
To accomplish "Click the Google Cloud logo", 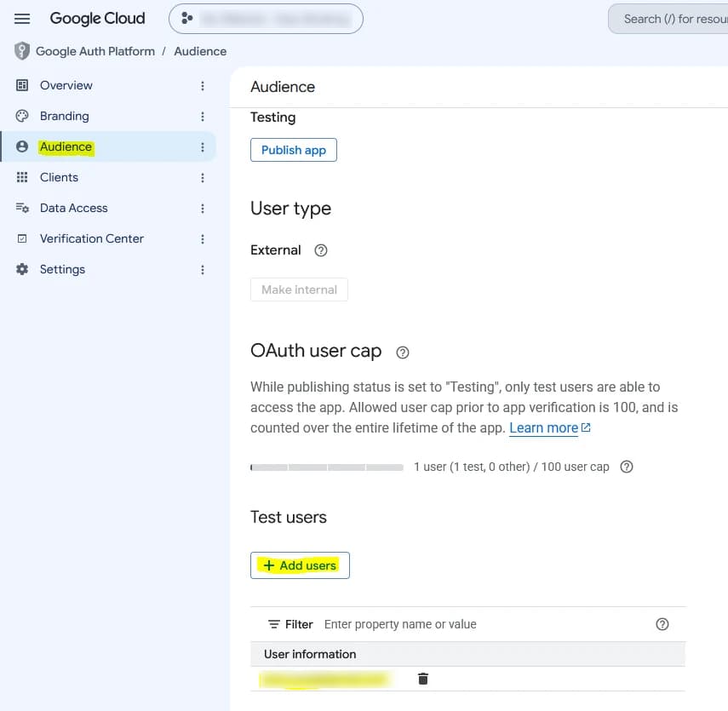I will 98,19.
